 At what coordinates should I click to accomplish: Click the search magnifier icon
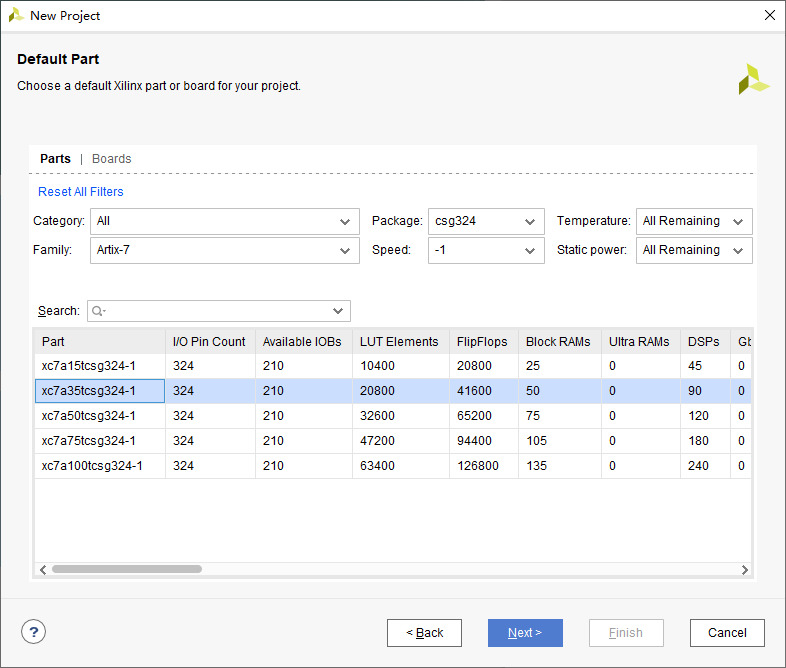[x=98, y=311]
